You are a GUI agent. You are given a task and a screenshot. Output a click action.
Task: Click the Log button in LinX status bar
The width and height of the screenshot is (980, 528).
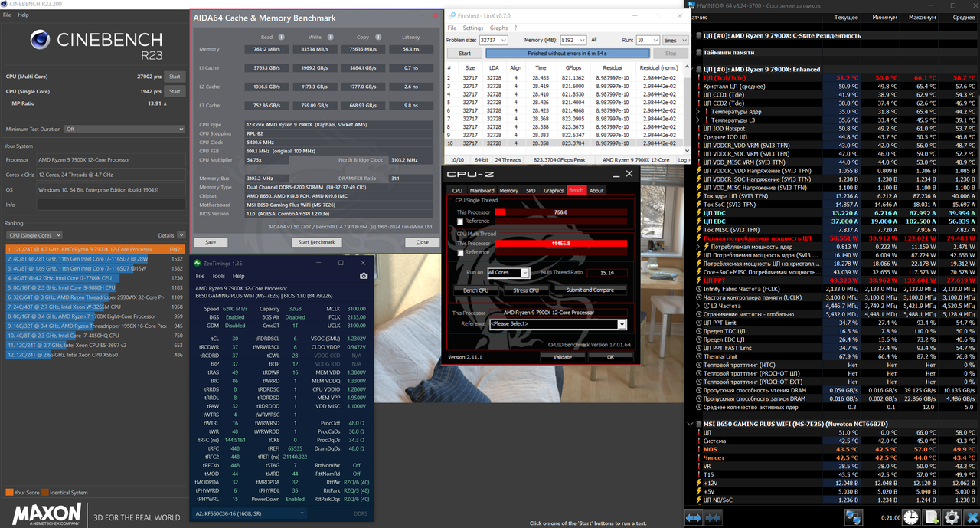(x=682, y=160)
